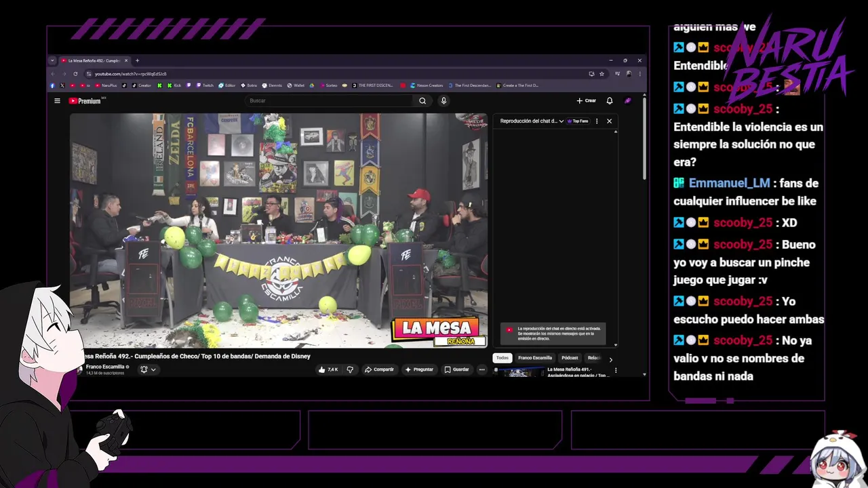868x488 pixels.
Task: Open the NaruPlus bookmark
Action: [106, 85]
